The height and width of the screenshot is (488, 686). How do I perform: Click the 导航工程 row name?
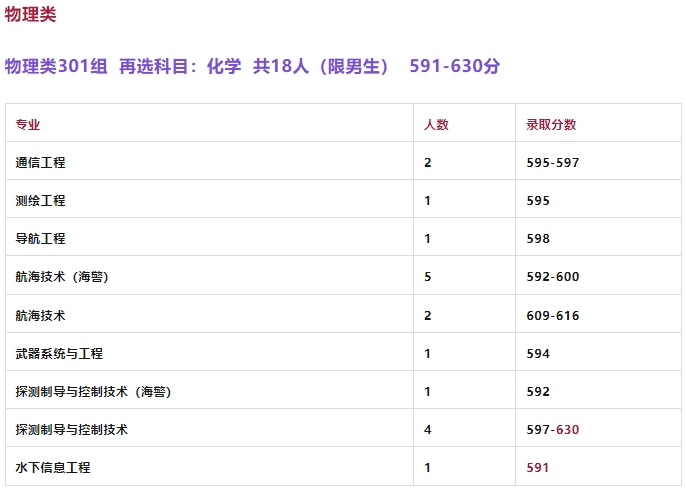pos(41,239)
